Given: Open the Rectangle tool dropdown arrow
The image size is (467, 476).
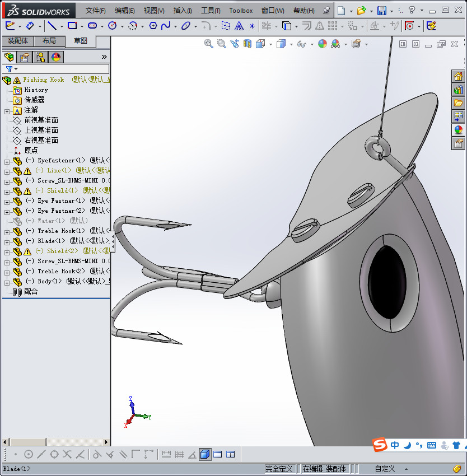Looking at the screenshot, I should click(82, 26).
